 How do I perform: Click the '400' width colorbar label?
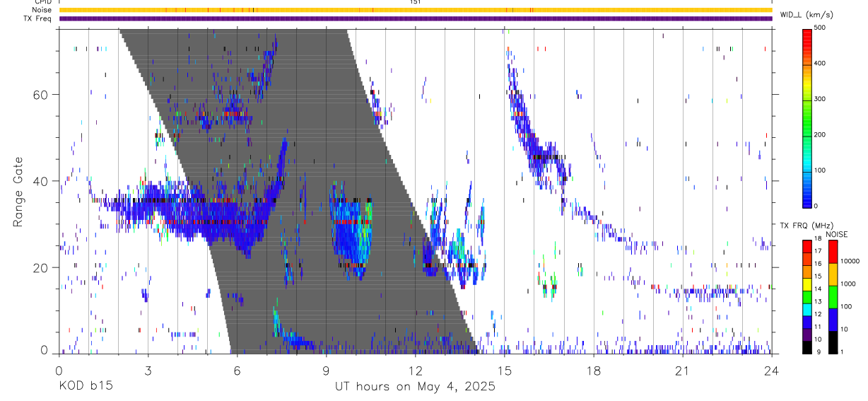coord(819,64)
